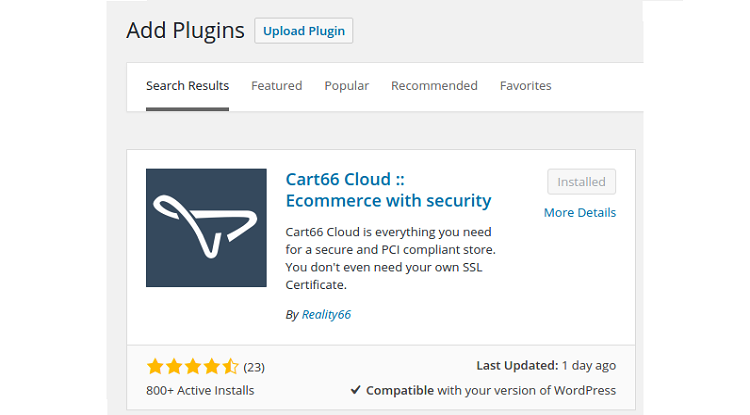
Task: Click the More Details link
Action: point(580,213)
